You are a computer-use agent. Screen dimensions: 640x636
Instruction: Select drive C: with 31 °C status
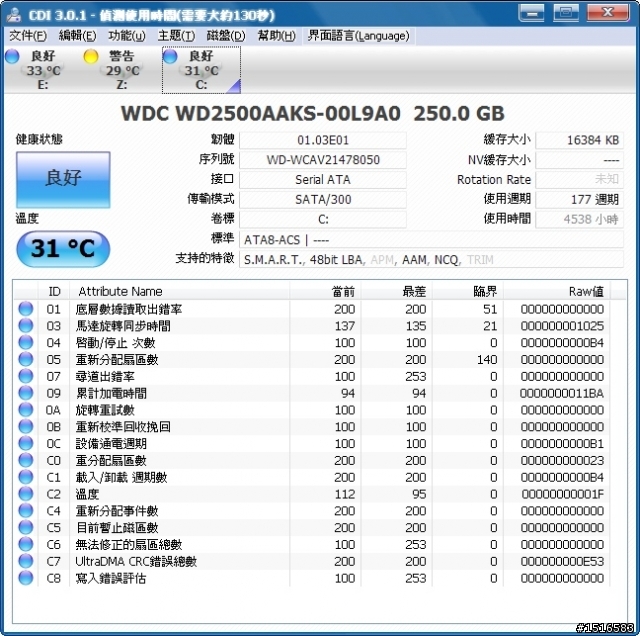coord(201,70)
